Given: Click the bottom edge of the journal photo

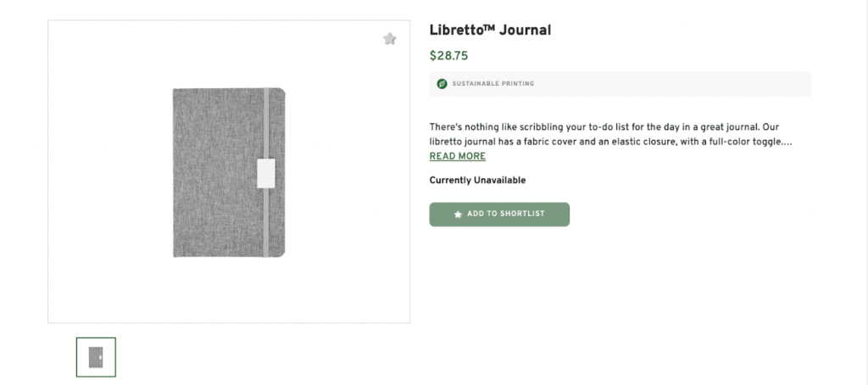Looking at the screenshot, I should [229, 254].
